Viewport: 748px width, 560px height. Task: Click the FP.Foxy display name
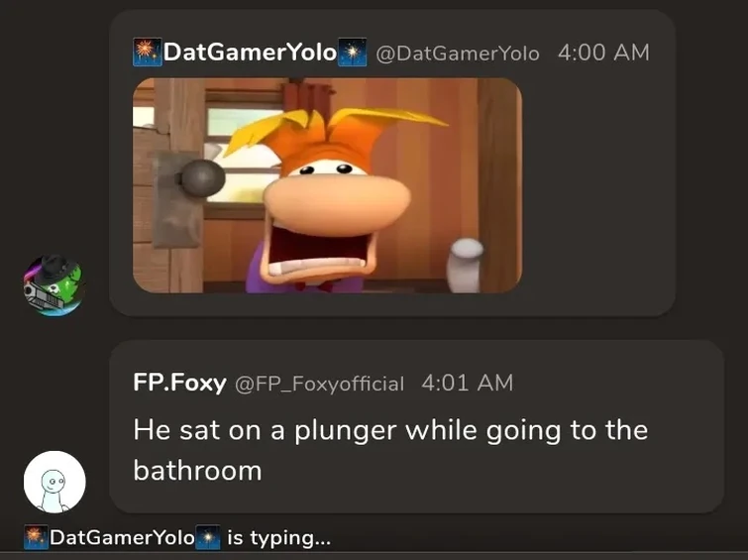coord(180,383)
